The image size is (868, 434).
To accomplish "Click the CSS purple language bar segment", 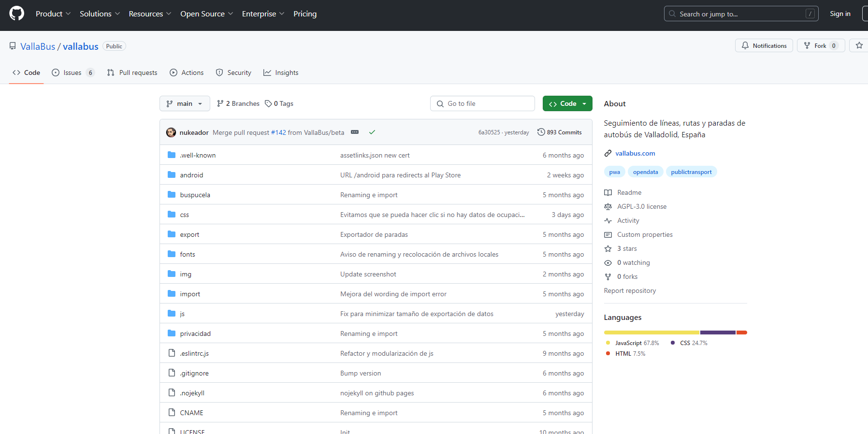I will coord(718,333).
